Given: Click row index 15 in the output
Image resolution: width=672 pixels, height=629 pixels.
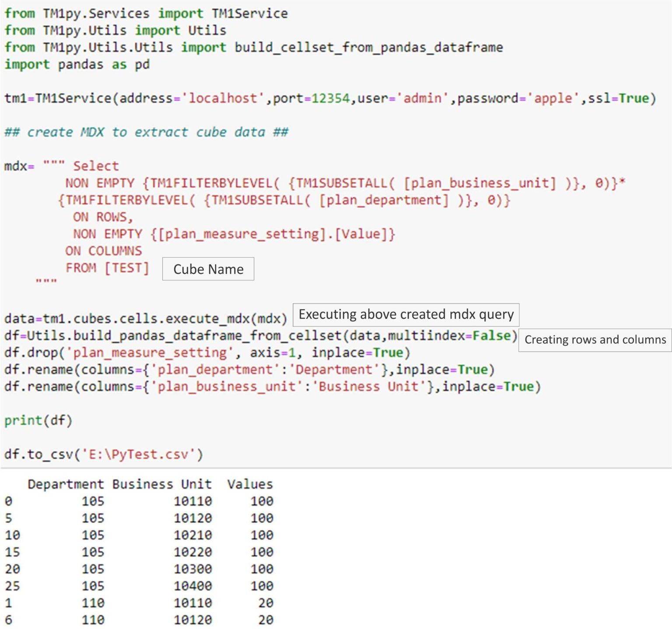Looking at the screenshot, I should point(12,552).
